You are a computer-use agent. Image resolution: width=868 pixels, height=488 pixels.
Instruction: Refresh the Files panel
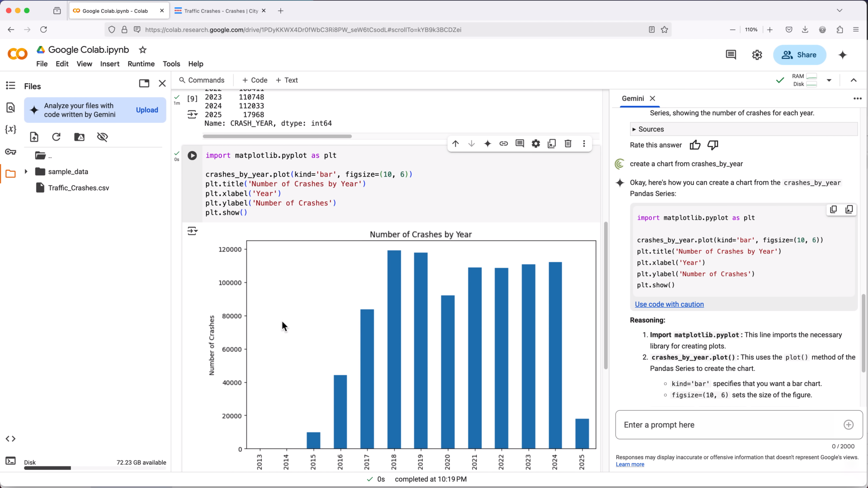(x=57, y=137)
